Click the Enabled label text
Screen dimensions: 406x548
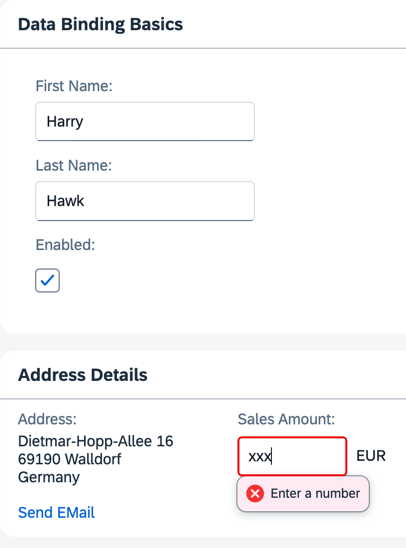(65, 245)
